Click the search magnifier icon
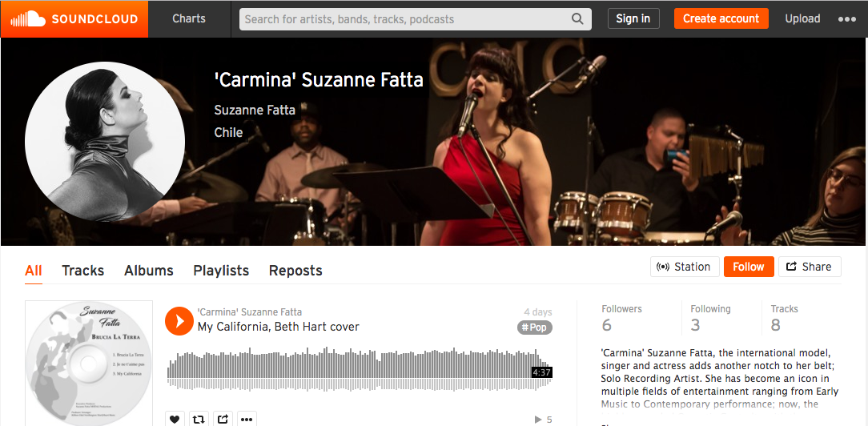The height and width of the screenshot is (426, 868). point(577,18)
